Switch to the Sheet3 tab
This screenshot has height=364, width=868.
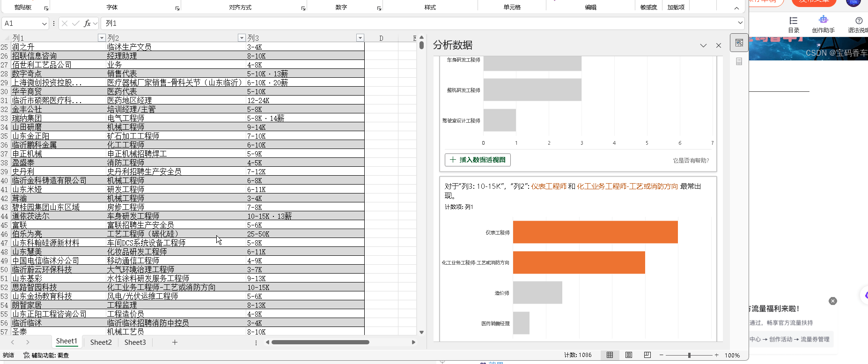[x=135, y=342]
